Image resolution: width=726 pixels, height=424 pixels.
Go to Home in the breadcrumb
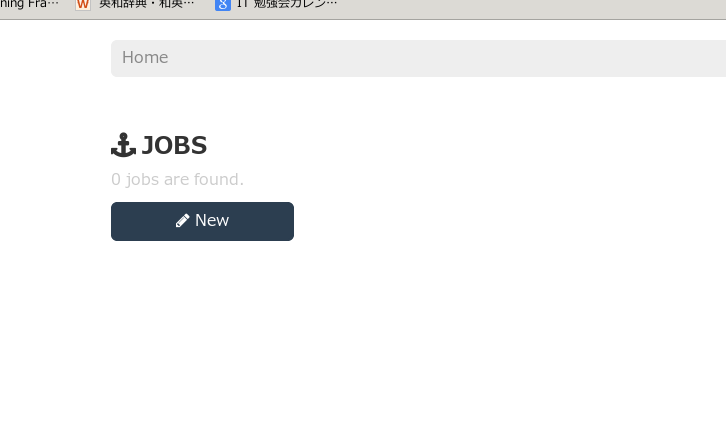pyautogui.click(x=145, y=57)
